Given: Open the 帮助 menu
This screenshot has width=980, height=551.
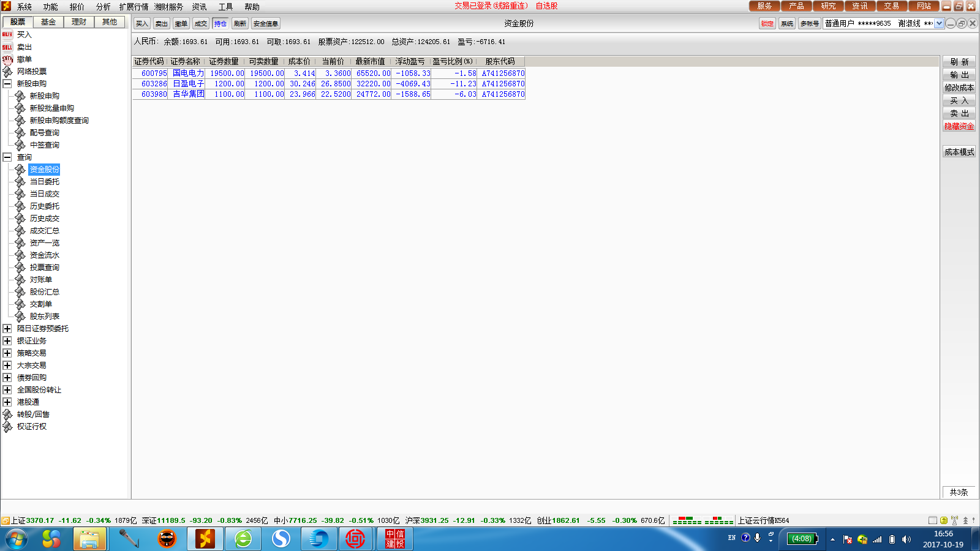Looking at the screenshot, I should [252, 7].
